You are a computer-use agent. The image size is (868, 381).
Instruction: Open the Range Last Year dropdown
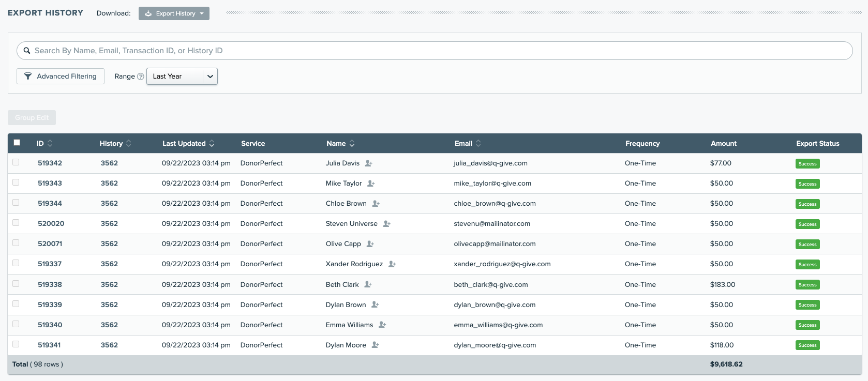[182, 77]
